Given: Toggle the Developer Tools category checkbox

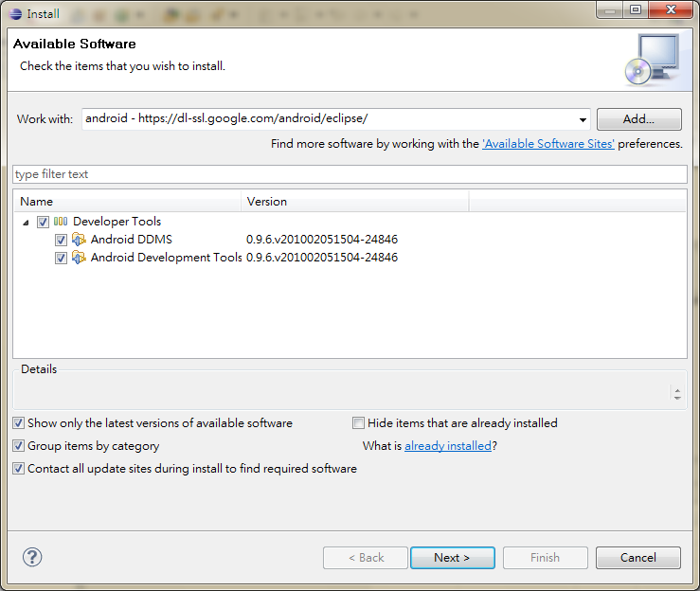Looking at the screenshot, I should [43, 222].
